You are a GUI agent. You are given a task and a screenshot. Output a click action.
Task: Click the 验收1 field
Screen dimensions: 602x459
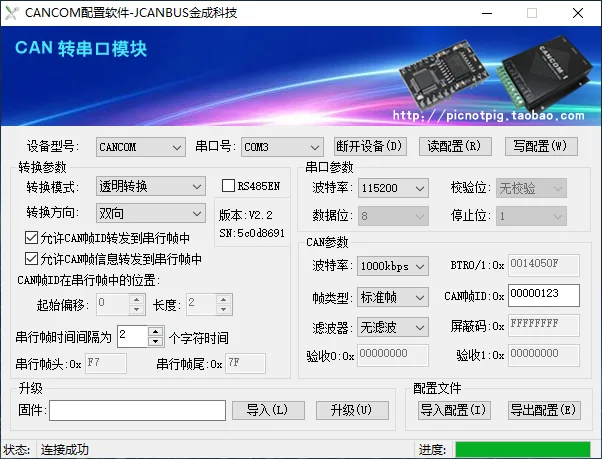tap(544, 355)
